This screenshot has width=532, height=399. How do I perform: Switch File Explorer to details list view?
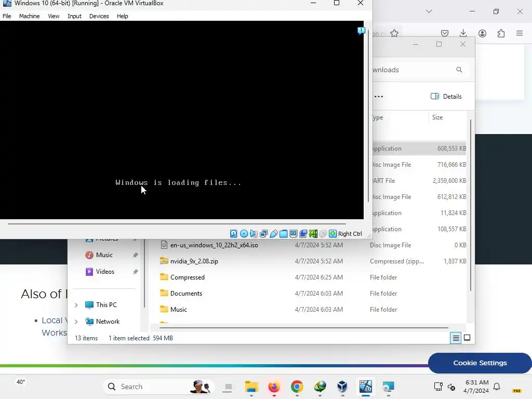tap(456, 338)
